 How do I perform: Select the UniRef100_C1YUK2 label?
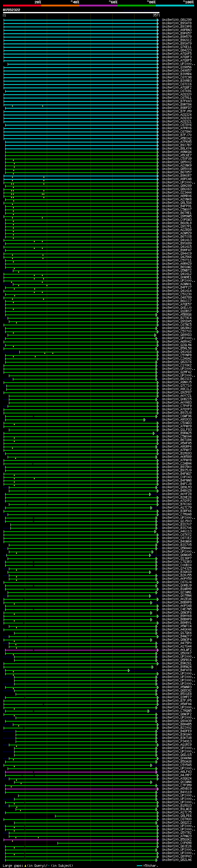click(x=177, y=365)
